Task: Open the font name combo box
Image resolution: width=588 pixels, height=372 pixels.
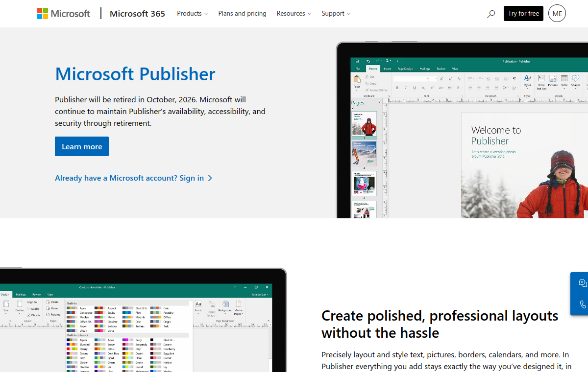Action: coord(411,78)
